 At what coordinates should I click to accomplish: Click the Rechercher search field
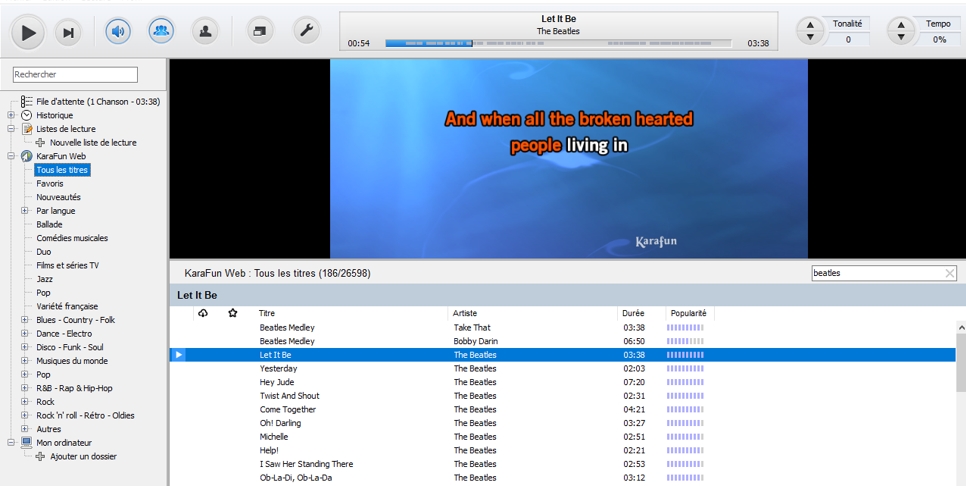point(75,75)
